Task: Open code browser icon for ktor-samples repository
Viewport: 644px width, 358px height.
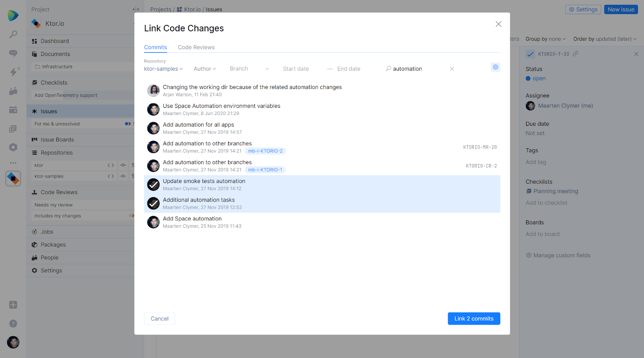Action: coord(111,176)
